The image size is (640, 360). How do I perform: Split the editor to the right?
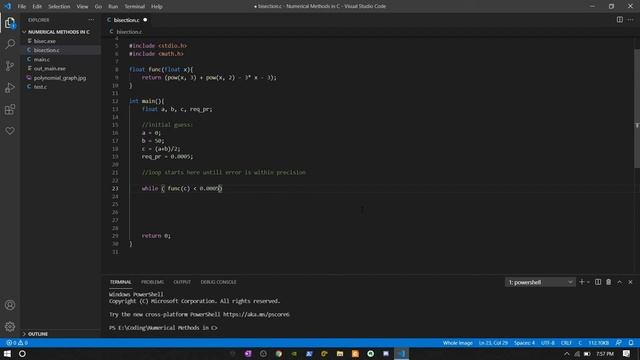pyautogui.click(x=620, y=20)
